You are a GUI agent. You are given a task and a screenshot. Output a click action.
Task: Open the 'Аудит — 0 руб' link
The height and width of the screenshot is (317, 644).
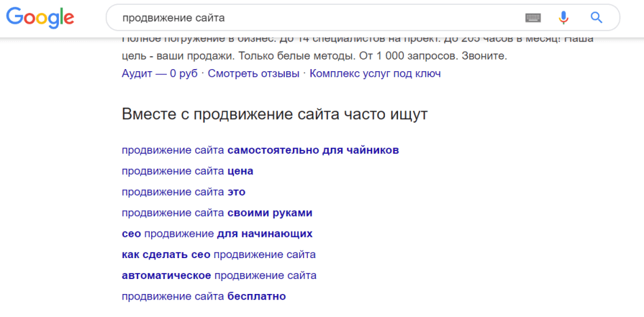tap(160, 74)
